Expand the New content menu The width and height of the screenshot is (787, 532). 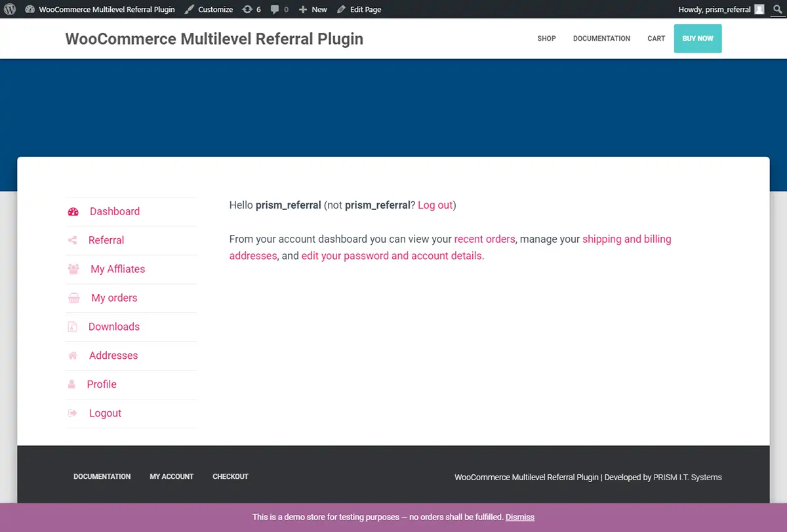pyautogui.click(x=313, y=9)
